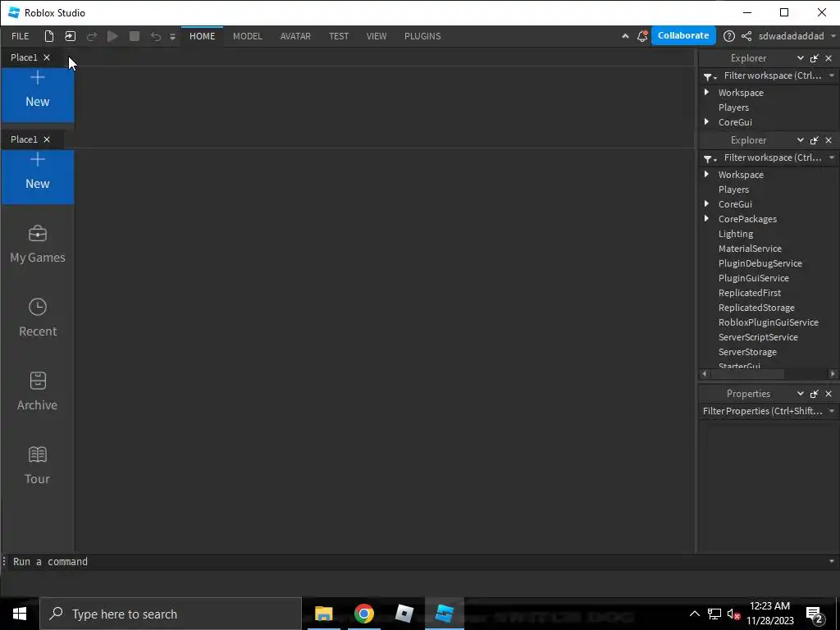Screen dimensions: 840x630
Task: Expand the CorePackages tree node
Action: pyautogui.click(x=706, y=218)
